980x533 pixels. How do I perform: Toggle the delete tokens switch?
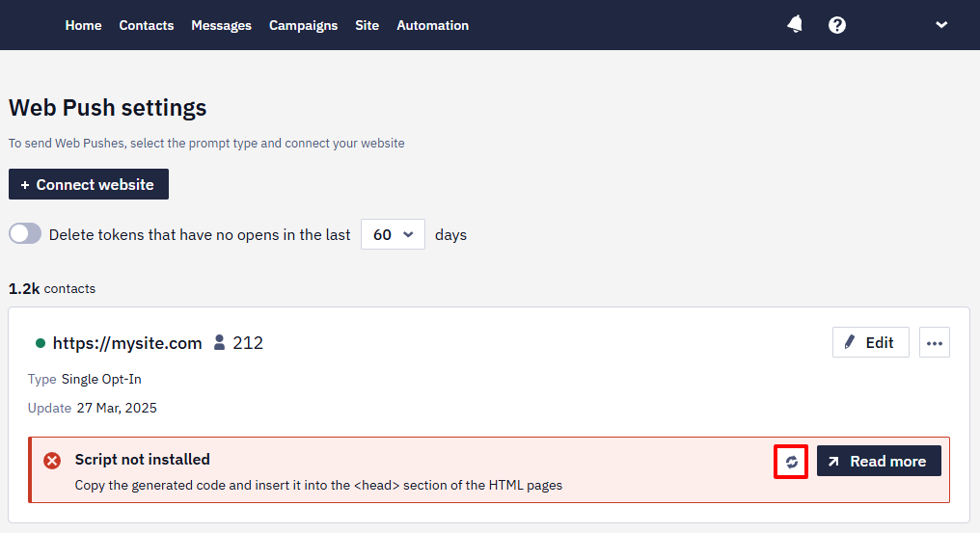click(x=25, y=233)
